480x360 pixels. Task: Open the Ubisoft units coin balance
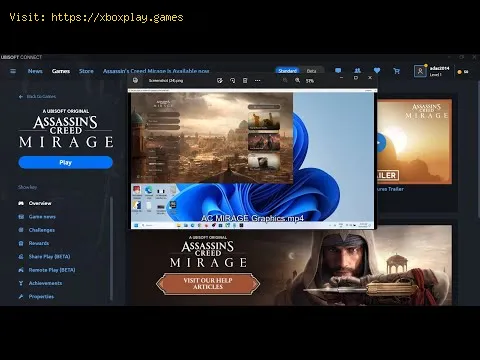point(463,72)
